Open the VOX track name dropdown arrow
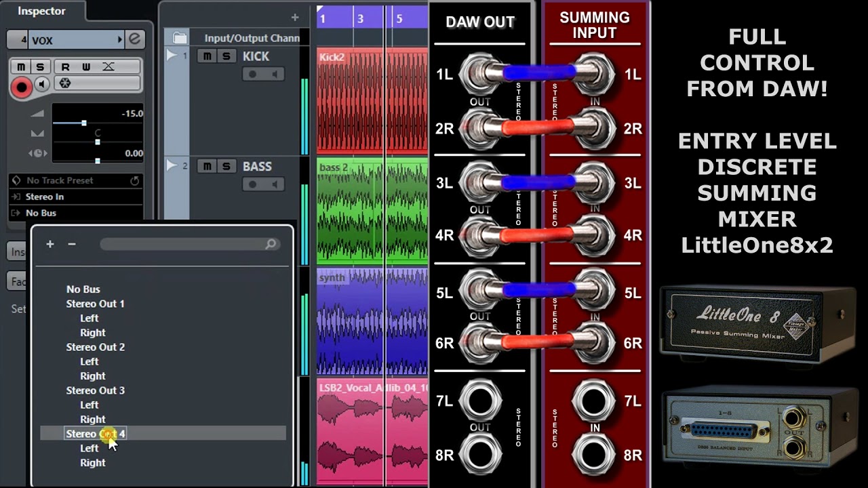 pyautogui.click(x=120, y=40)
